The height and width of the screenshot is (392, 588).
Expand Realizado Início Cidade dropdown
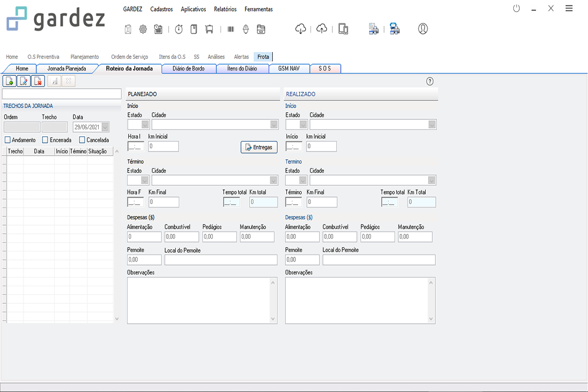[x=432, y=125]
